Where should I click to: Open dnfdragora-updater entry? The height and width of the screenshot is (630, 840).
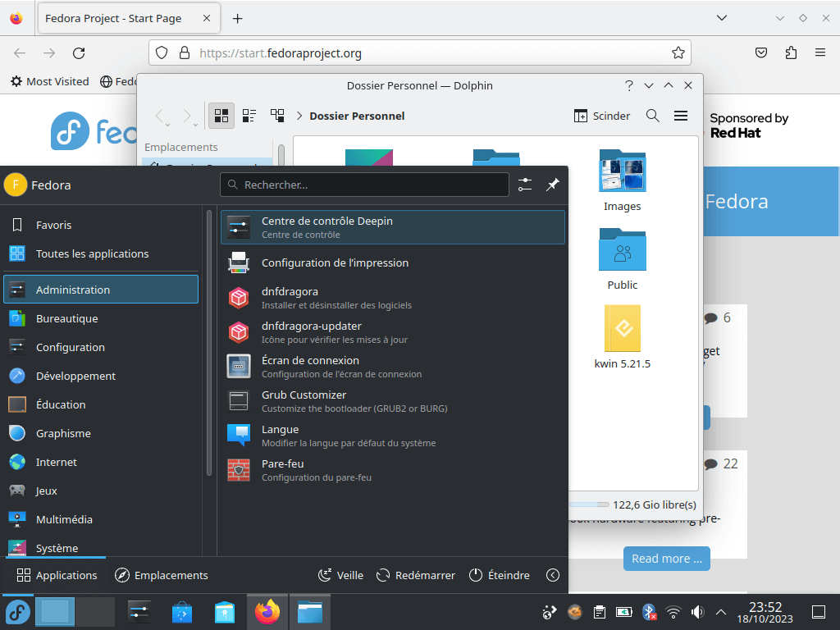tap(393, 332)
